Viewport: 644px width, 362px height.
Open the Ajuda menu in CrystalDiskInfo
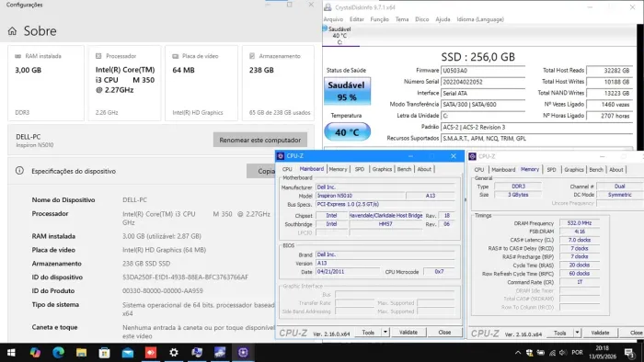click(443, 19)
